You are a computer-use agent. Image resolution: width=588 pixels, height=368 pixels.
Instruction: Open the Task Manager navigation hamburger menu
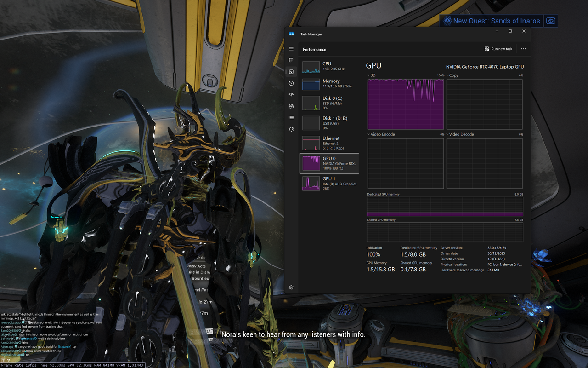pos(291,49)
